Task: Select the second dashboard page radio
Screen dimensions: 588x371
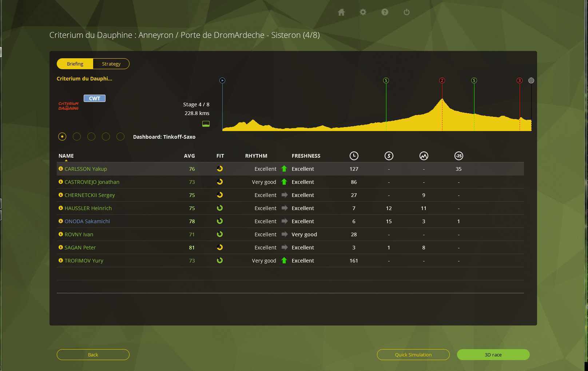Action: pos(77,137)
